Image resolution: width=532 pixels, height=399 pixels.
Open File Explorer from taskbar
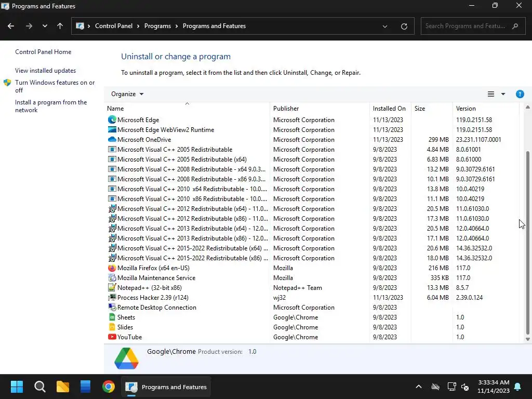(63, 387)
